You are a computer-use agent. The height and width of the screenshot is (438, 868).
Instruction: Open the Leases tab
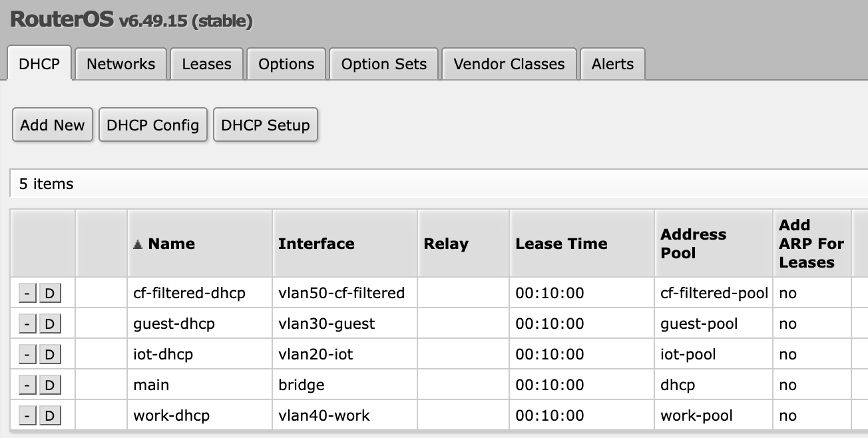[206, 64]
